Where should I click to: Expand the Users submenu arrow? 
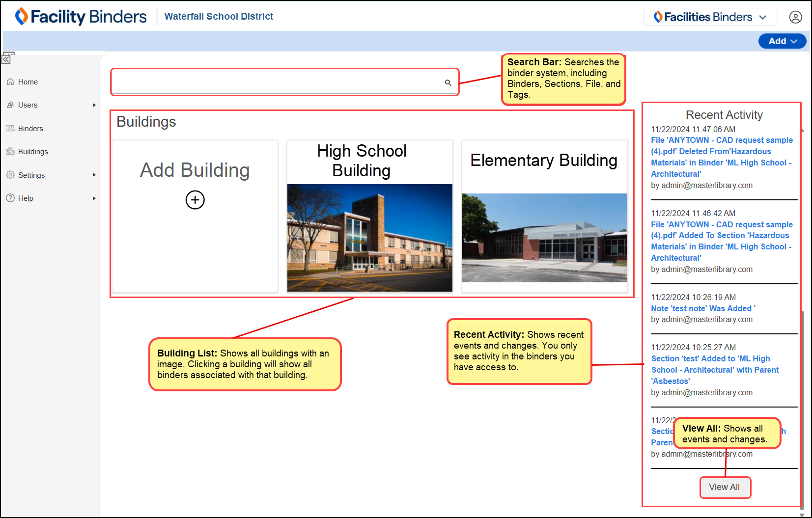tap(94, 105)
